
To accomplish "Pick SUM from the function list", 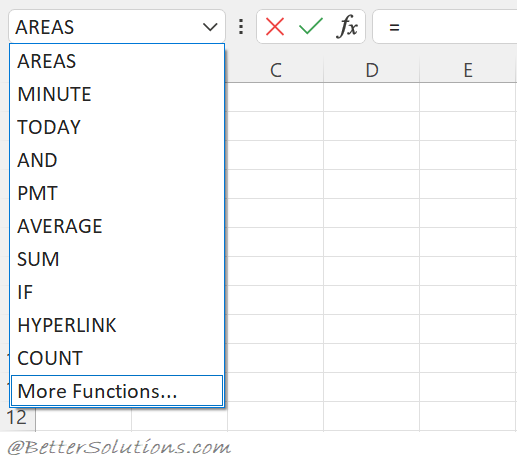I will (117, 259).
